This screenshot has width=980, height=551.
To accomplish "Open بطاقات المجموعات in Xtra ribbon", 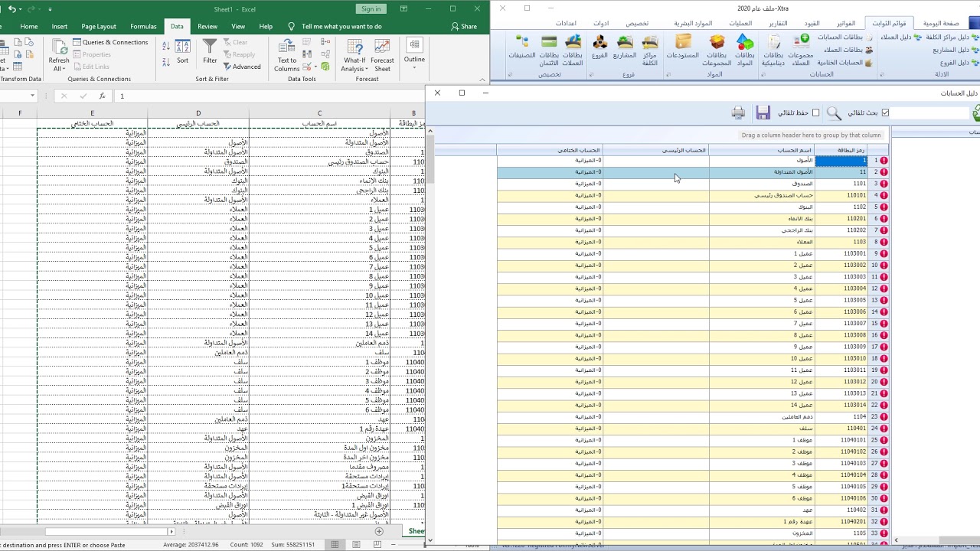I will point(717,50).
